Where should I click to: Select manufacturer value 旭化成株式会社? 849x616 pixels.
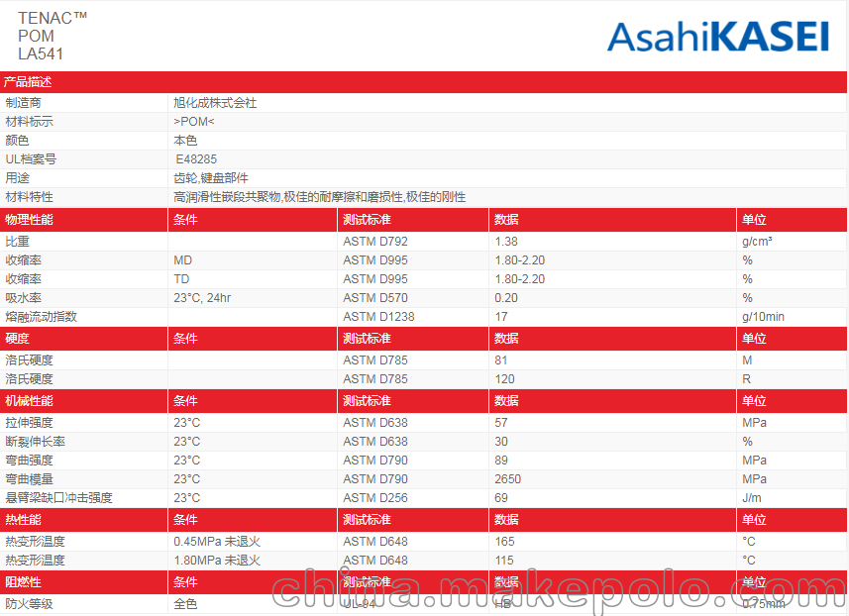coord(215,103)
